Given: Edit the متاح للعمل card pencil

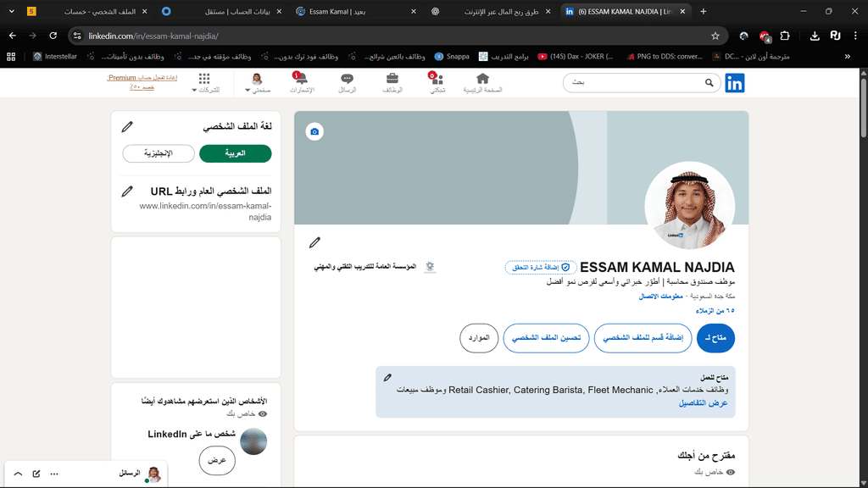Looking at the screenshot, I should click(387, 377).
